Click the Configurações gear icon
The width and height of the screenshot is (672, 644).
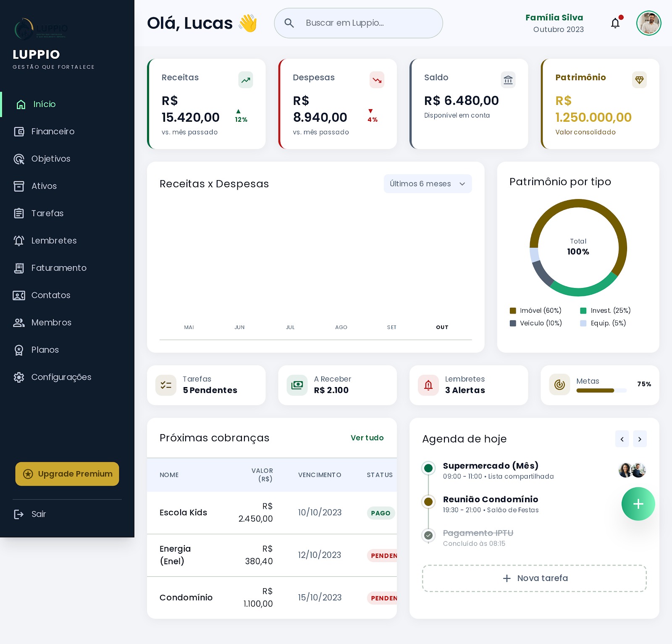[19, 377]
